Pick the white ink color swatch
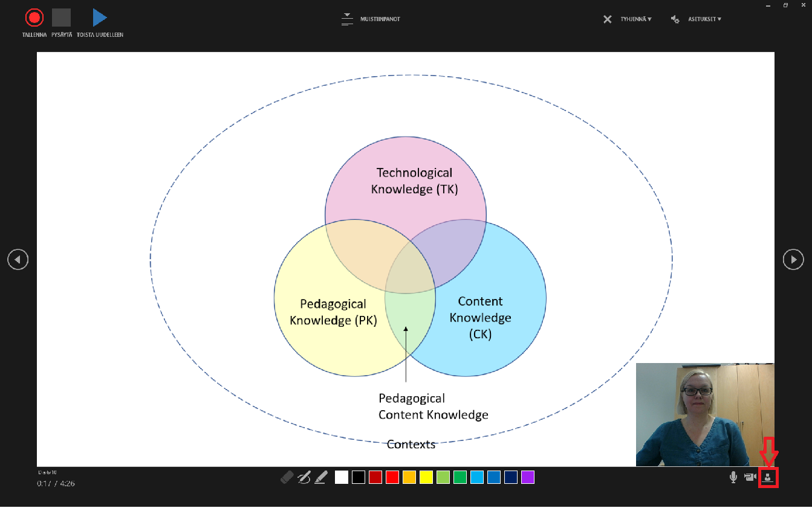This screenshot has width=812, height=508. tap(342, 477)
